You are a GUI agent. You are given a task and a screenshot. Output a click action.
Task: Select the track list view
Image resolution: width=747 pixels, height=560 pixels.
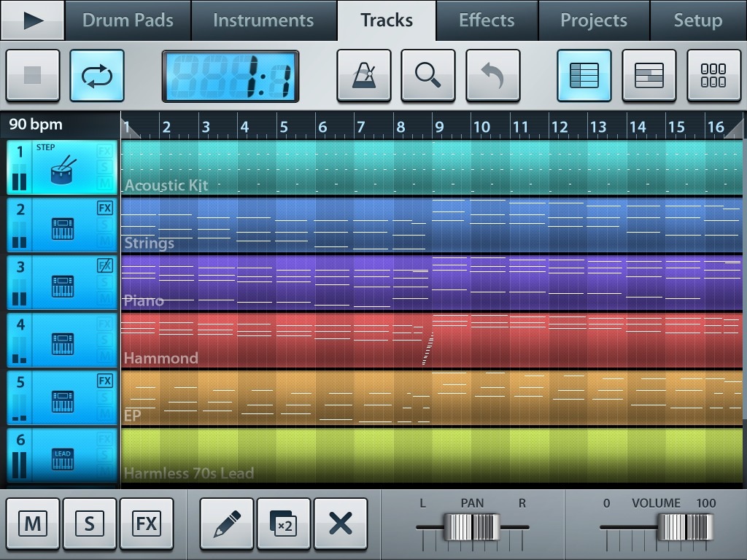pos(584,75)
